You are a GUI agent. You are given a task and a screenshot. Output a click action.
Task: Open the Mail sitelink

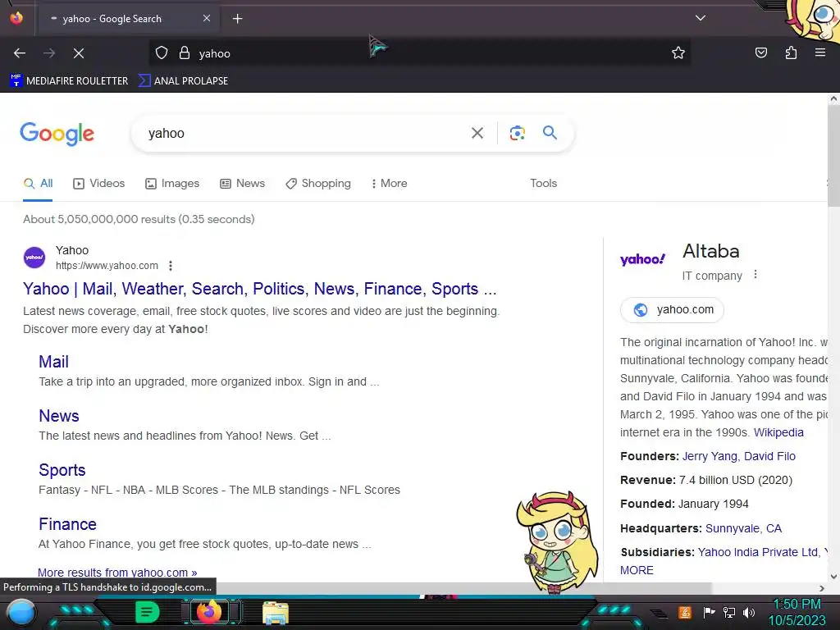[53, 362]
